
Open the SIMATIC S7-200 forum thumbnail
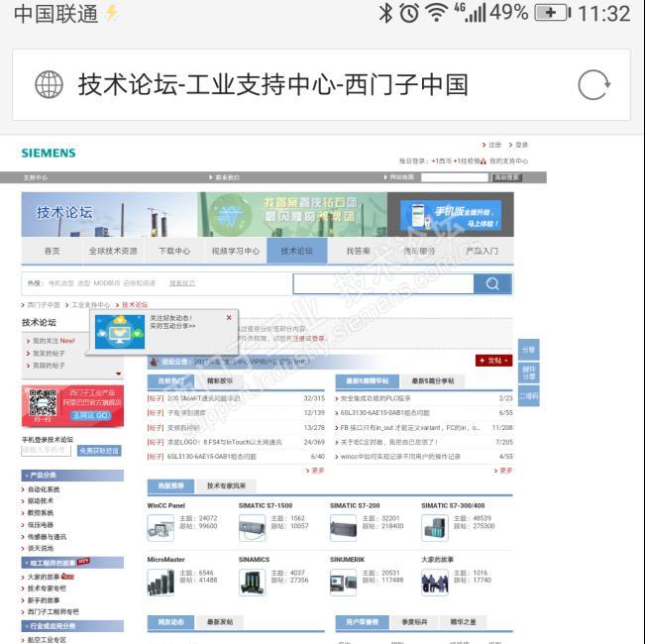[x=344, y=528]
